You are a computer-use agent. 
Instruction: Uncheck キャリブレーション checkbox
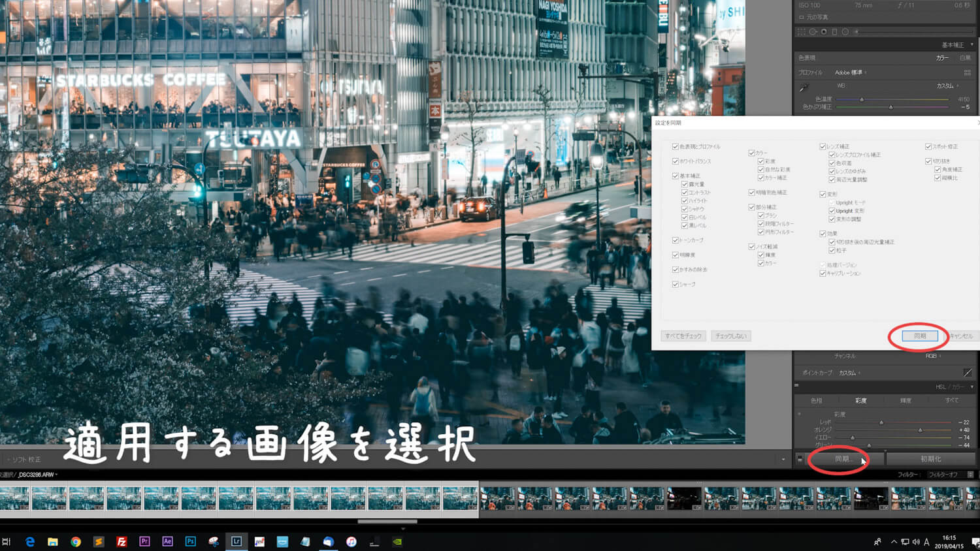[x=823, y=274]
